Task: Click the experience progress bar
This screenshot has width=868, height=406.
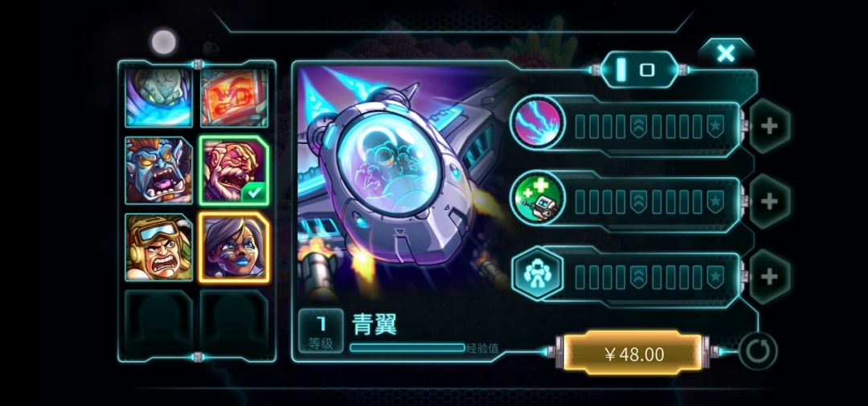Action: click(x=407, y=348)
